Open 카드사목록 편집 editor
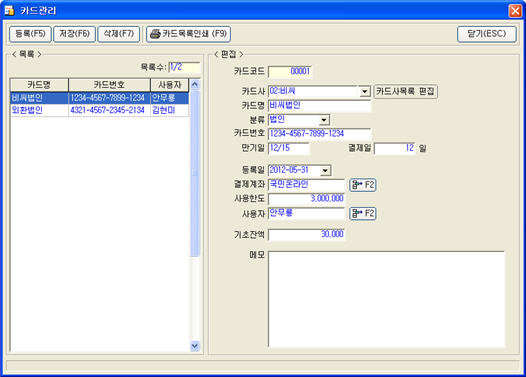526x377 pixels. tap(406, 91)
